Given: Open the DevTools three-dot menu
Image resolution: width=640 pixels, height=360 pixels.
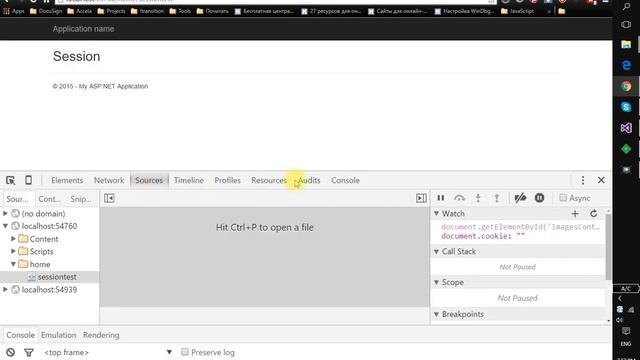Looking at the screenshot, I should coord(583,180).
